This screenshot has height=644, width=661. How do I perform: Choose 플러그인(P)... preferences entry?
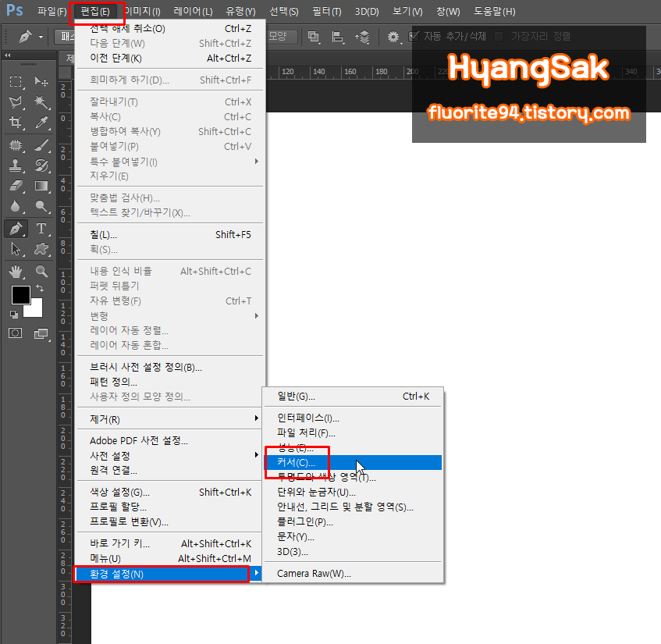353,522
